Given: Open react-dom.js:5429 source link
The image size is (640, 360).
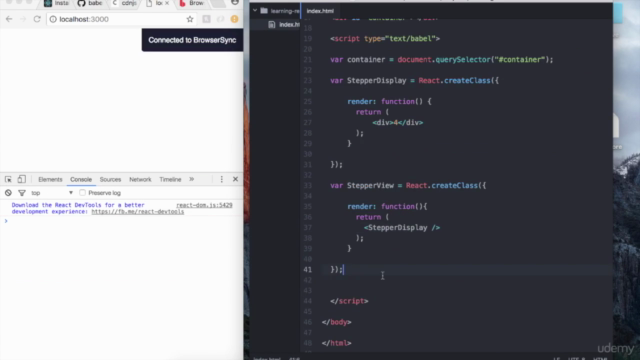Looking at the screenshot, I should [x=204, y=205].
